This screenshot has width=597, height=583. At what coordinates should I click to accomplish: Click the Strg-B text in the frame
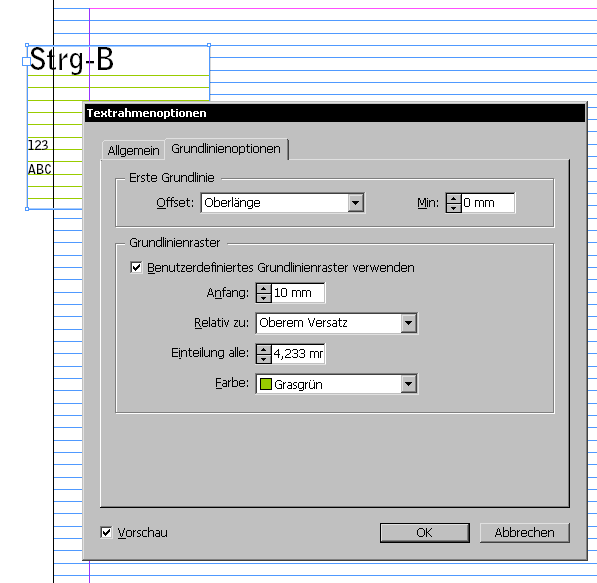[x=72, y=59]
